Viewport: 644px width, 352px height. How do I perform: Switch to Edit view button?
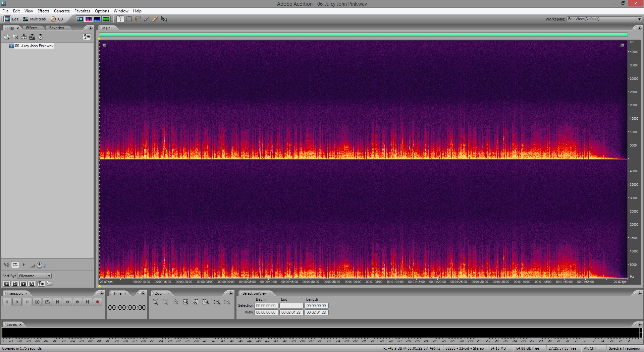tap(11, 19)
